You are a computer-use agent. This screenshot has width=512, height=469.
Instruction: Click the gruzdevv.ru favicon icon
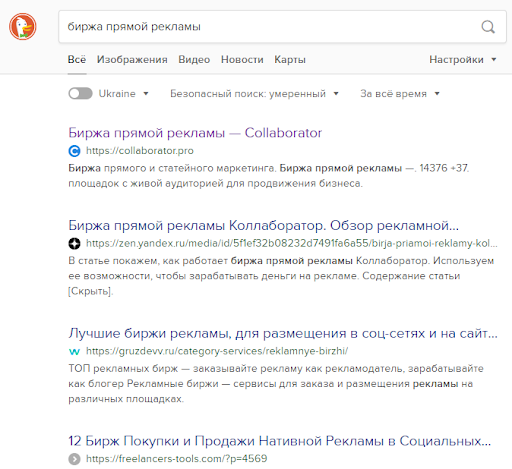[x=74, y=351]
